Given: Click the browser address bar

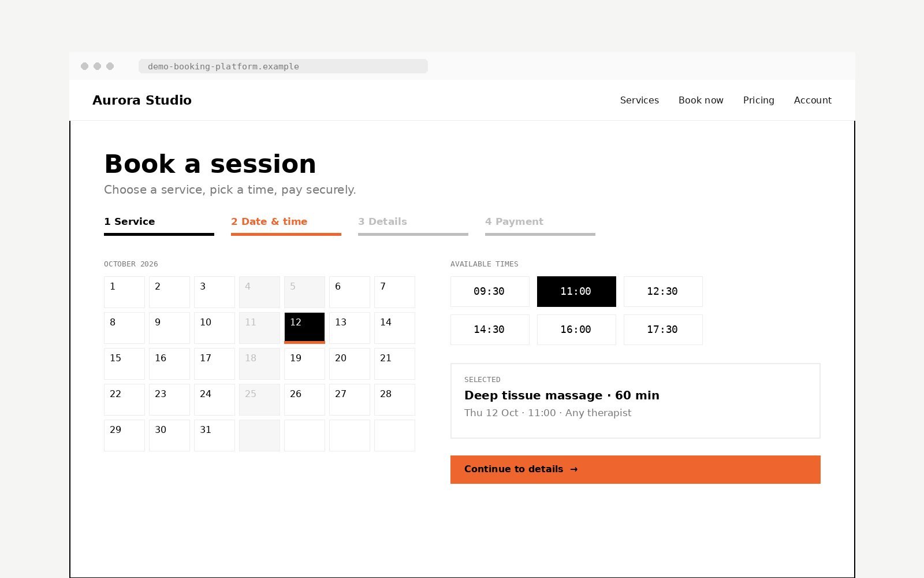Looking at the screenshot, I should 283,66.
